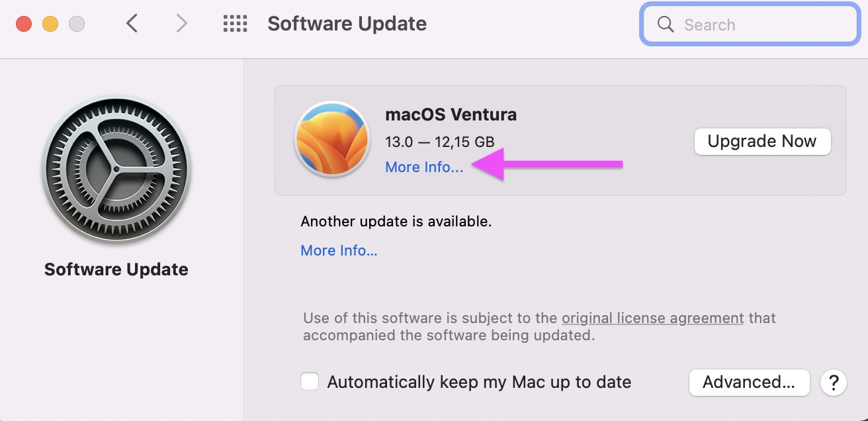The image size is (868, 421).
Task: Open help via the question mark icon
Action: (834, 383)
